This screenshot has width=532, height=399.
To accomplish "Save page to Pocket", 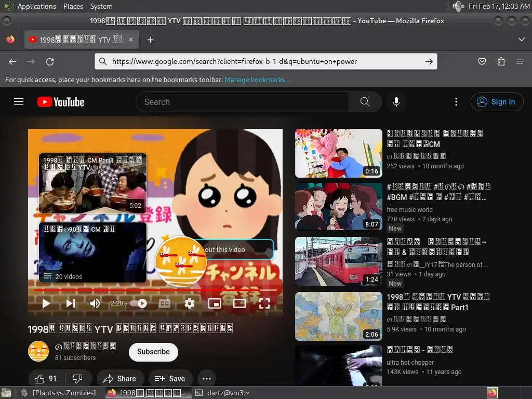I will point(482,61).
